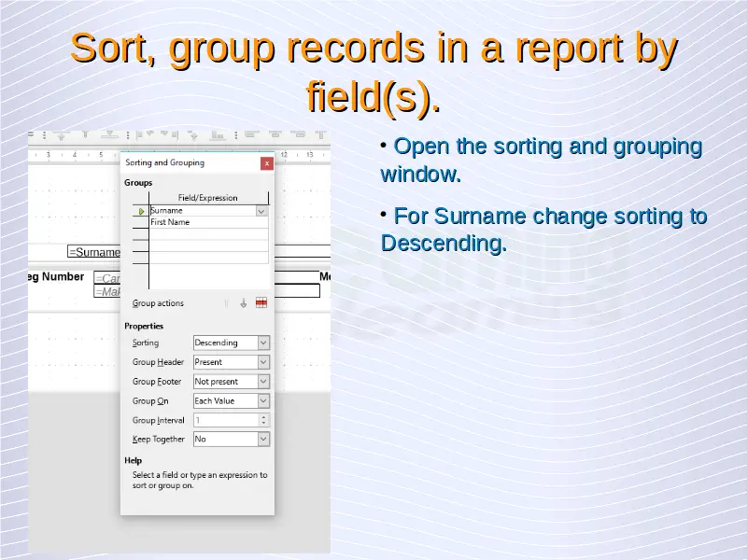Expand the Surname field dropdown arrow
747x560 pixels.
point(261,211)
